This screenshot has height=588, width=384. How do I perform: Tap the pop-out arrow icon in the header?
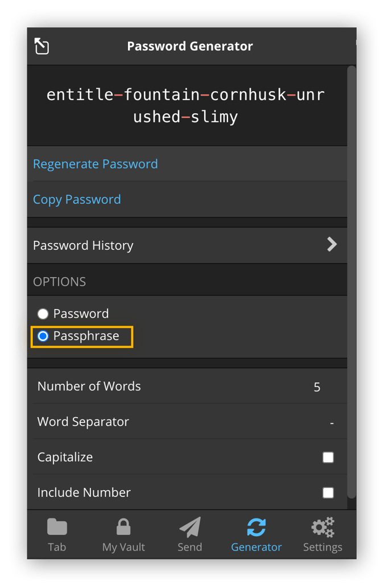pyautogui.click(x=41, y=46)
